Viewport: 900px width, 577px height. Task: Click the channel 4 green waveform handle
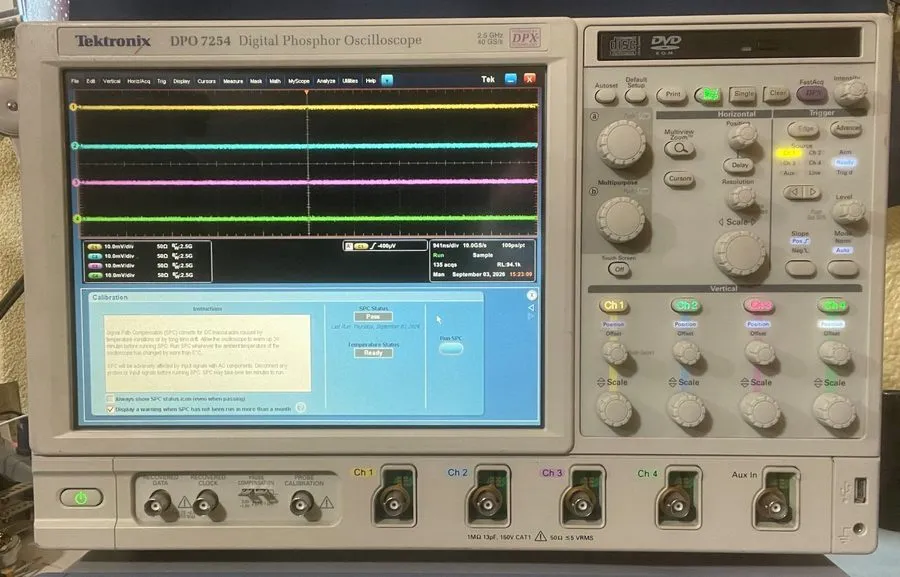tap(76, 219)
